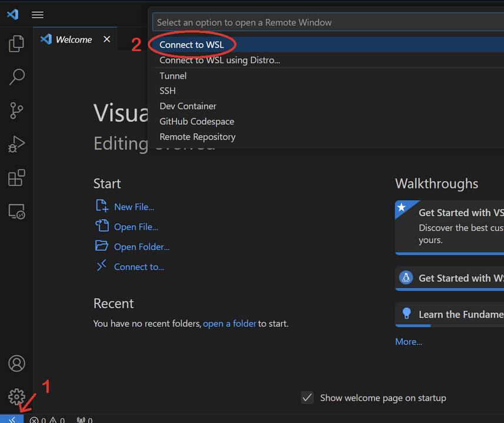The height and width of the screenshot is (423, 504).
Task: Click the forwarded ports status item
Action: click(85, 420)
